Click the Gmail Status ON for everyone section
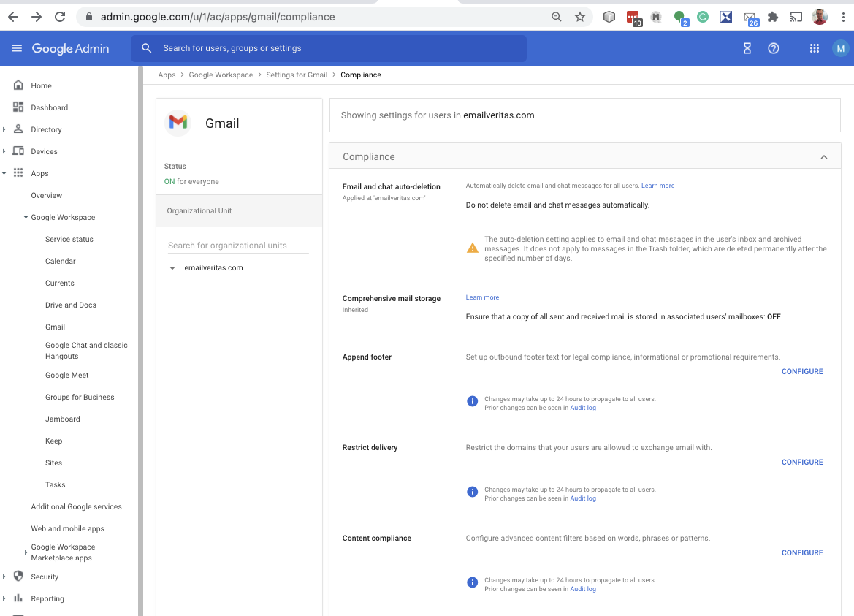The height and width of the screenshot is (616, 854). (x=239, y=174)
